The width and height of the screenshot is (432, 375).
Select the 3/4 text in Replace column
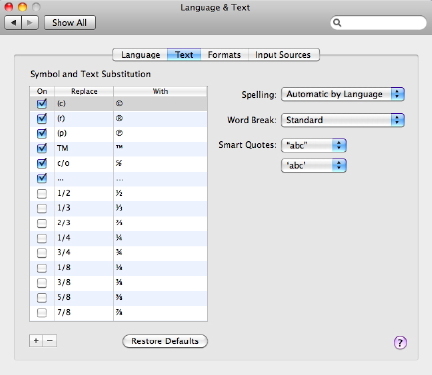[x=64, y=252]
